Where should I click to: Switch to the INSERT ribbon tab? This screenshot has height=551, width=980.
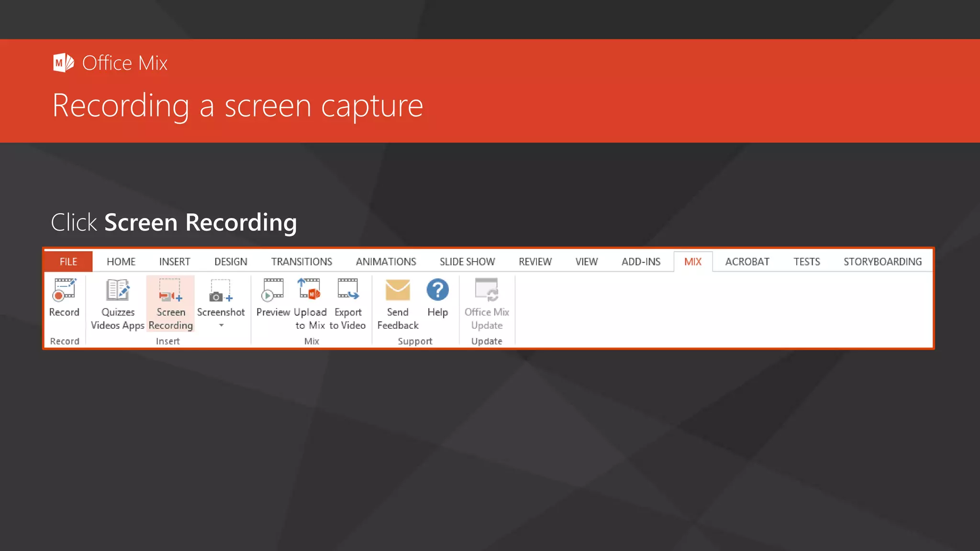(175, 262)
